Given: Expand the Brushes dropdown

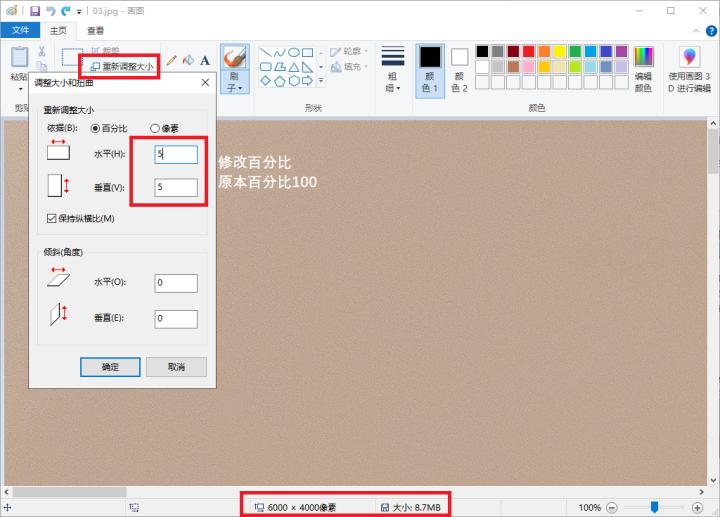Looking at the screenshot, I should (235, 85).
